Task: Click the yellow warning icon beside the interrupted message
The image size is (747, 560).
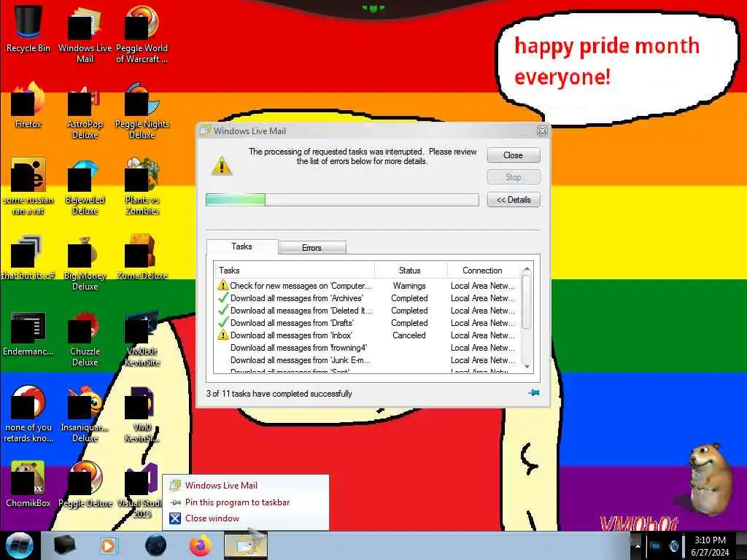Action: [x=222, y=166]
